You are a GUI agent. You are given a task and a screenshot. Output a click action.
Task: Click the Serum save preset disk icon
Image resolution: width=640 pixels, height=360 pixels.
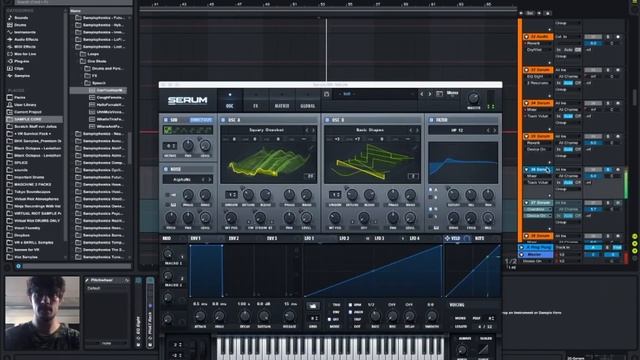pyautogui.click(x=327, y=94)
